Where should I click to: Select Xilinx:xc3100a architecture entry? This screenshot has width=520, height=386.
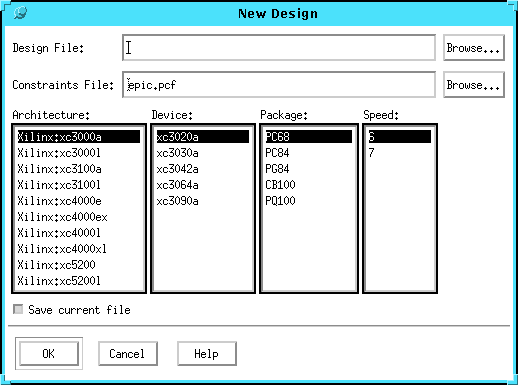[79, 169]
